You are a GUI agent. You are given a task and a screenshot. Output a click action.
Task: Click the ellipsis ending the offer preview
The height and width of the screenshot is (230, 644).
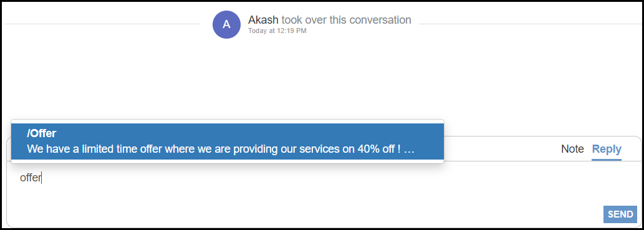tap(409, 150)
